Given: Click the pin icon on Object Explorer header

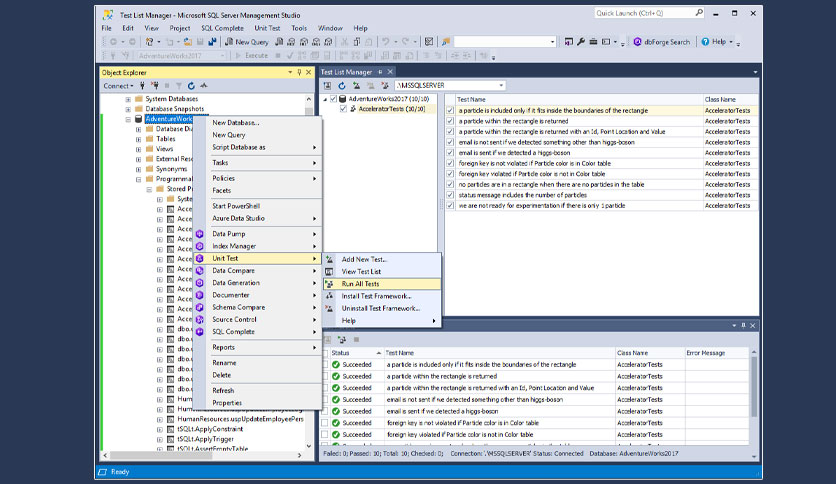Looking at the screenshot, I should pos(299,72).
